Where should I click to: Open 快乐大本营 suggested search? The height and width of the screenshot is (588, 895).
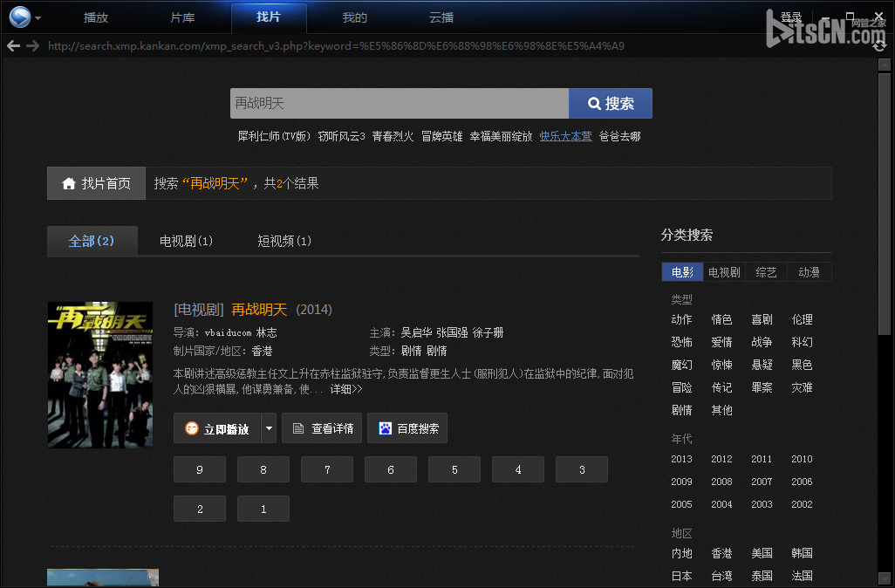(565, 136)
